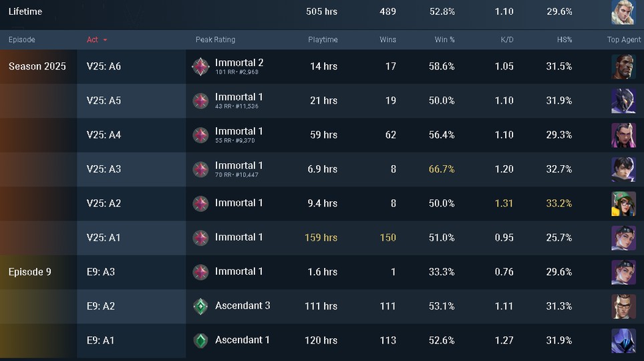The height and width of the screenshot is (361, 644).
Task: Click the Season 2025 episode label
Action: coord(37,66)
